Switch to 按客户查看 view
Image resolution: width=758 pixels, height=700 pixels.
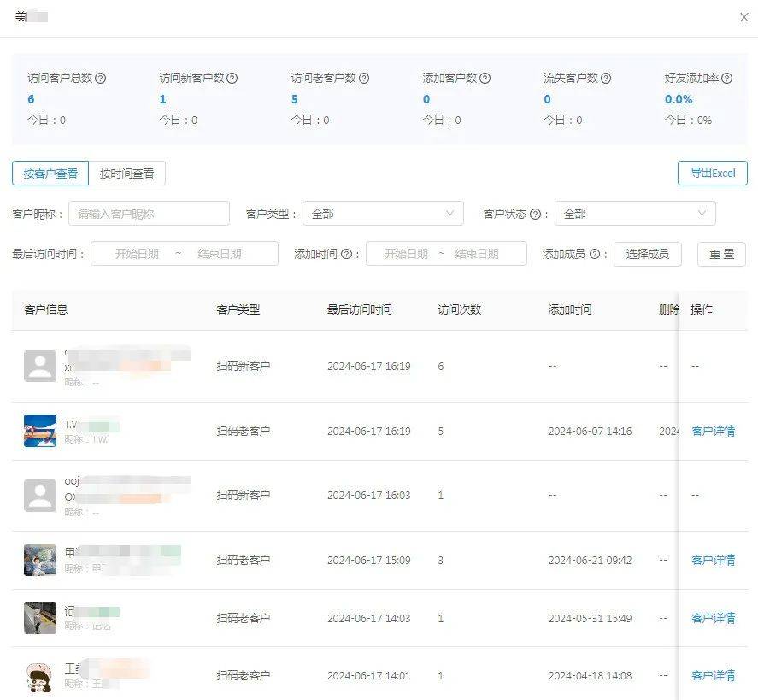(x=50, y=174)
